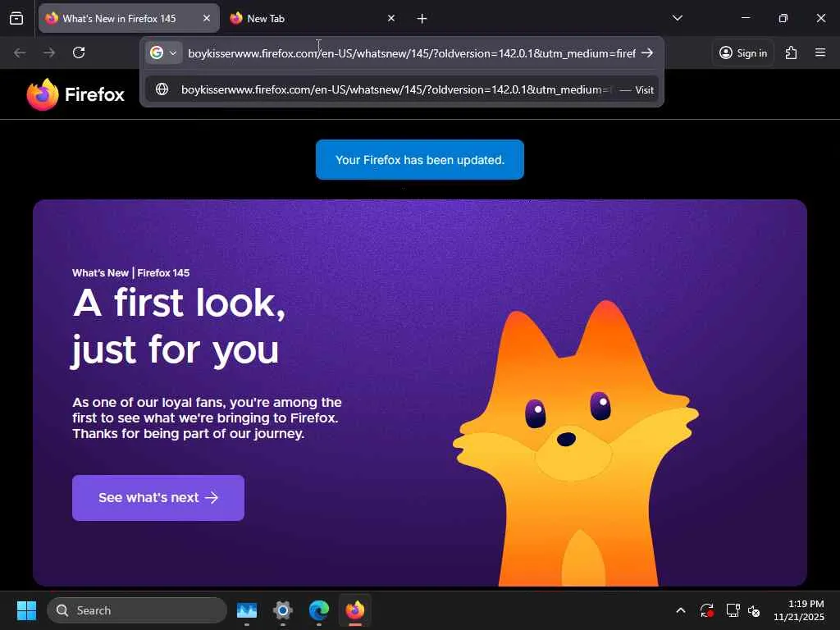Click the sync update status tray icon
The image size is (840, 630).
pos(706,610)
